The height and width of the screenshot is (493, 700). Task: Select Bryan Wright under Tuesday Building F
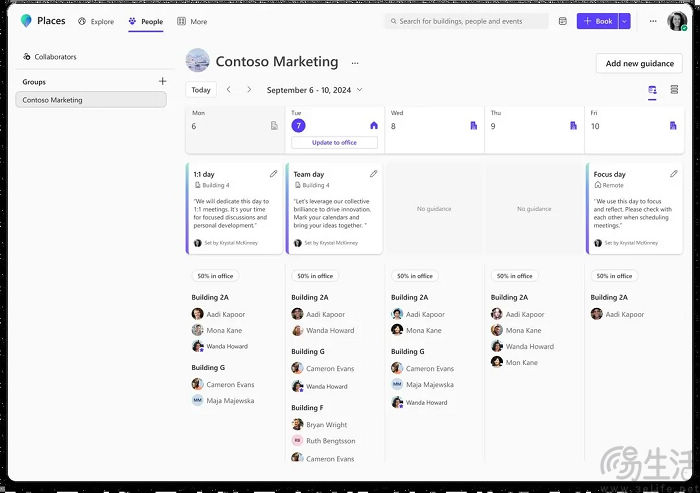pyautogui.click(x=319, y=424)
